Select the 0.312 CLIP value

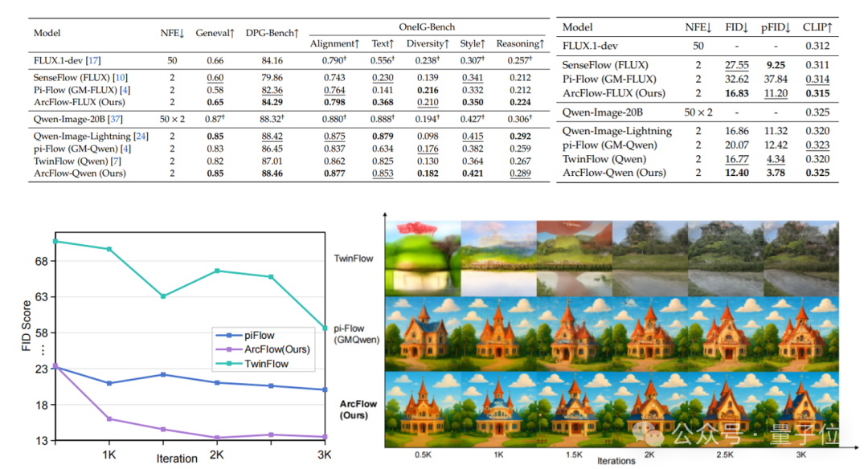tap(817, 46)
